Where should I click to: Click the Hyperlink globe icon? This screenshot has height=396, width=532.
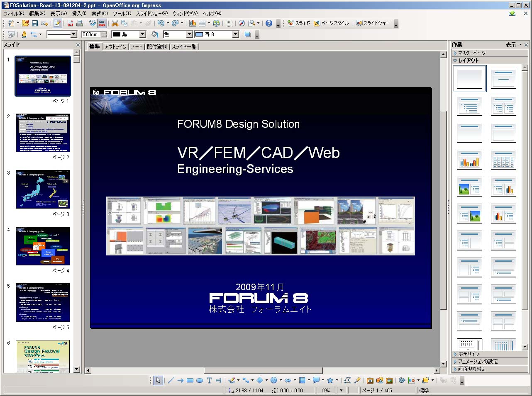(x=216, y=23)
